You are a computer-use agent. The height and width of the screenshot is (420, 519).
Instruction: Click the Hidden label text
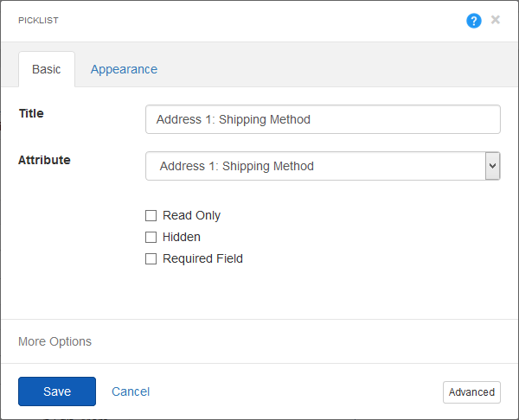click(x=182, y=237)
